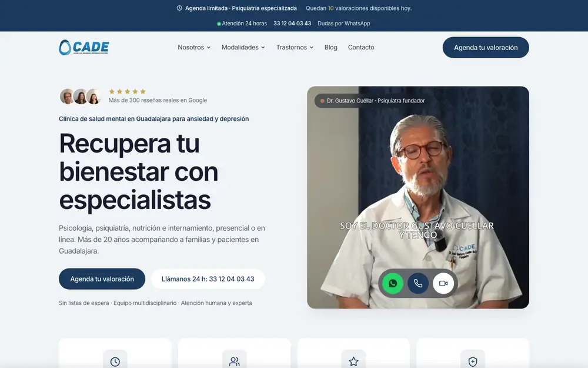Viewport: 588px width, 368px height.
Task: Click 'Clínica de salud mental en Guadalajara' tagline
Action: pos(153,119)
